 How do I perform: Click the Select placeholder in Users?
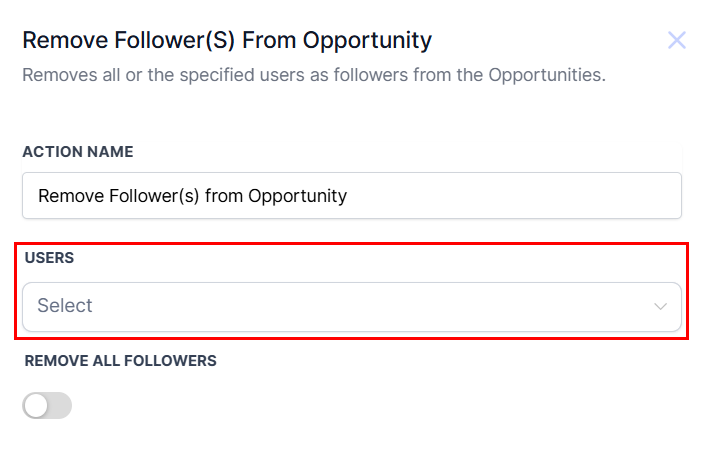coord(65,306)
